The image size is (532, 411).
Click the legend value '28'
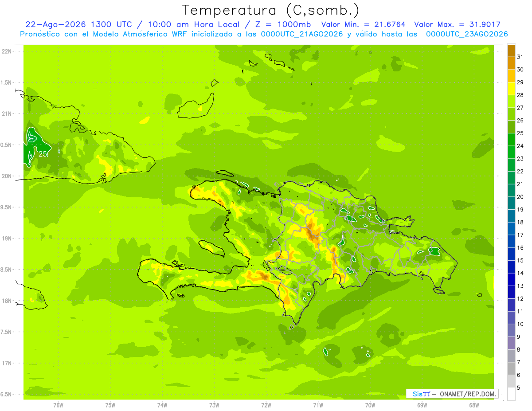pos(520,95)
